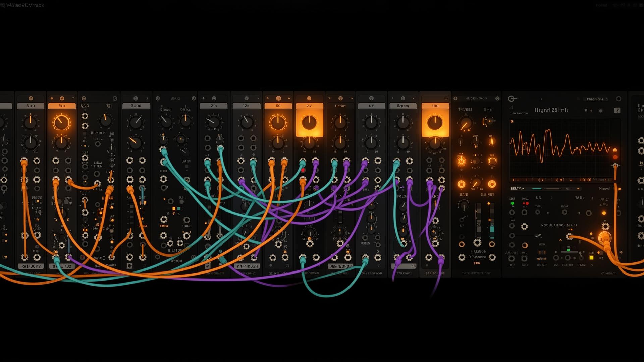Viewport: 644px width, 362px height.
Task: Toggle the yellow square button under ICU
Action: pyautogui.click(x=591, y=258)
